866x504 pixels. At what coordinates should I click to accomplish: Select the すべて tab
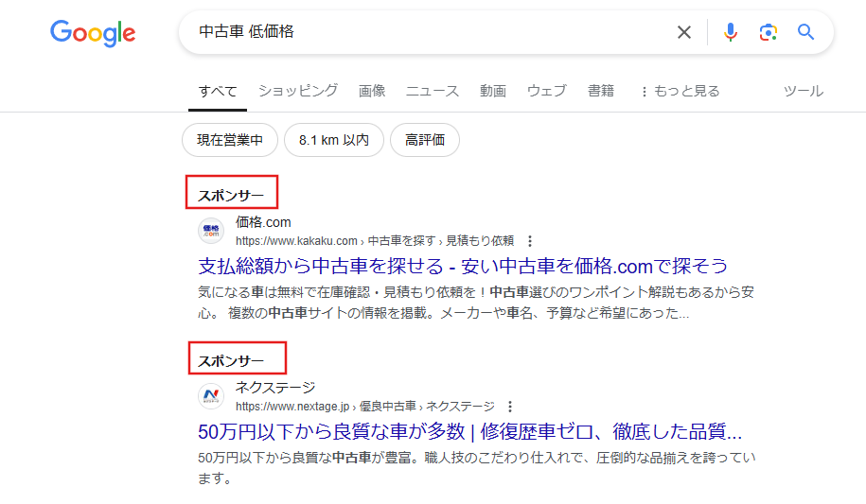tap(218, 91)
